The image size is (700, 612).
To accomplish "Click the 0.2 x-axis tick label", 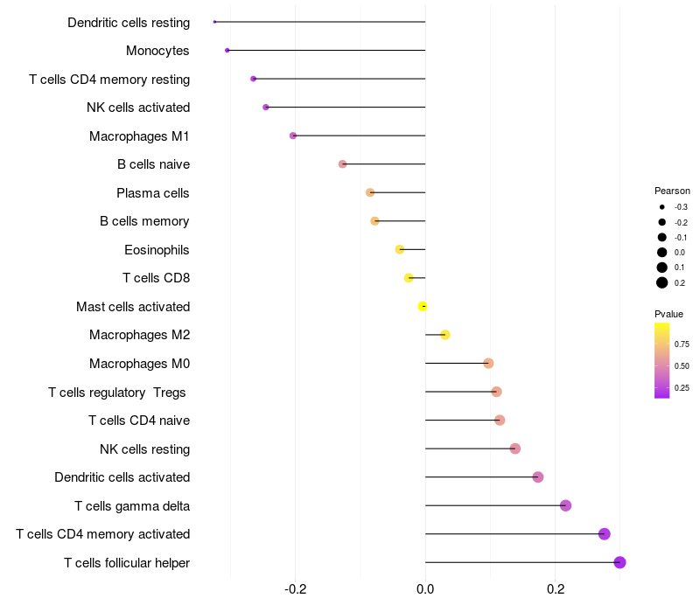I will [x=556, y=589].
